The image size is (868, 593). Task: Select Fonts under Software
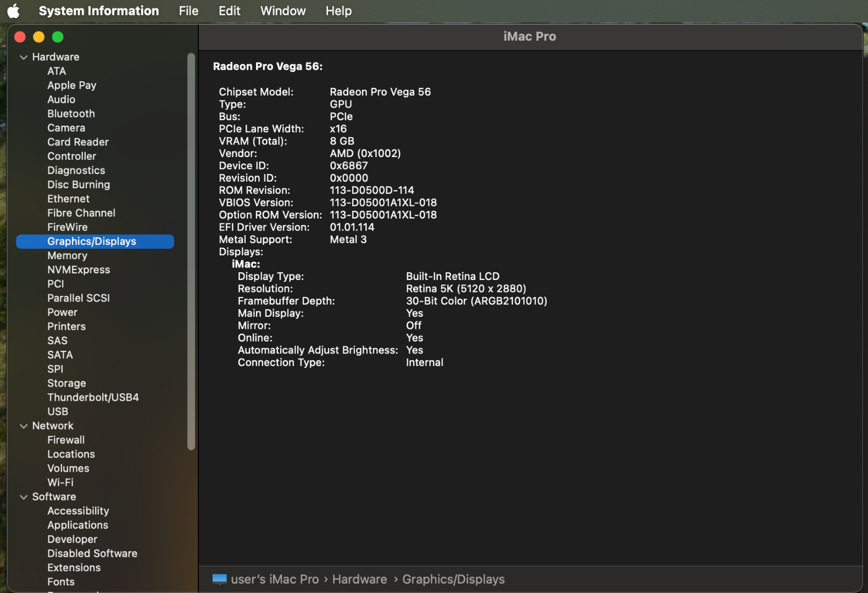pos(60,582)
